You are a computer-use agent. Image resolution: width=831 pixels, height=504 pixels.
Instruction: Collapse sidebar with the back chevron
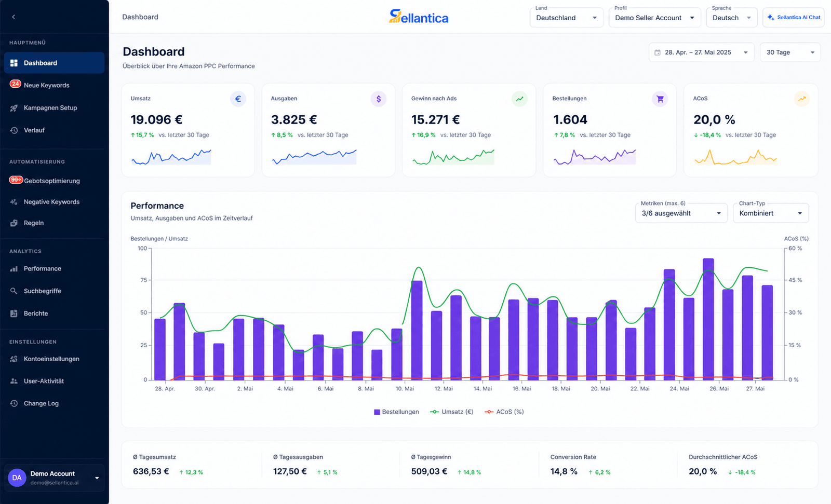pos(14,17)
